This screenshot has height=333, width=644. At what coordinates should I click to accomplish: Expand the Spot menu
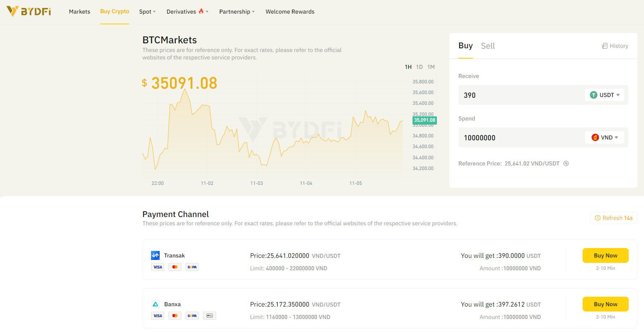click(147, 12)
